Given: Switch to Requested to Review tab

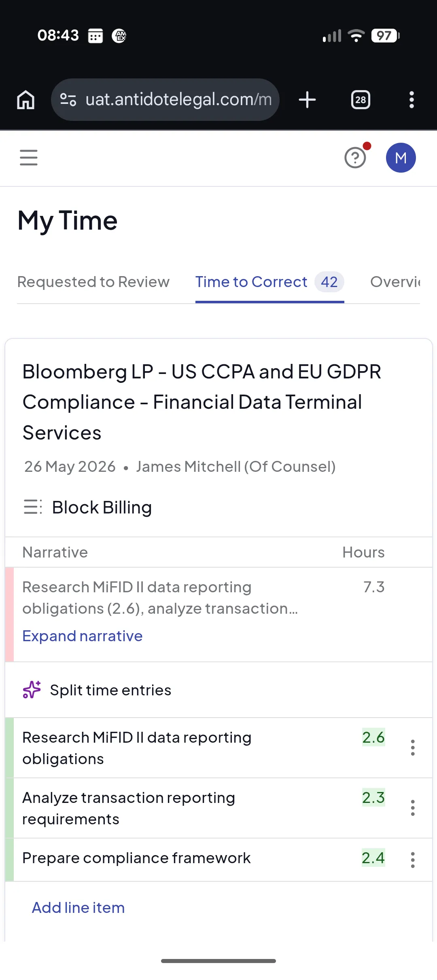Looking at the screenshot, I should point(93,282).
